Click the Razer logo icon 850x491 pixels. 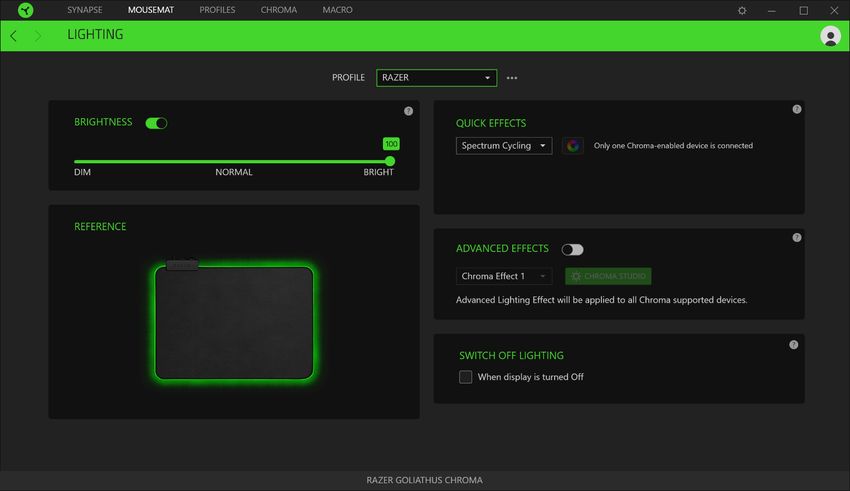(25, 10)
